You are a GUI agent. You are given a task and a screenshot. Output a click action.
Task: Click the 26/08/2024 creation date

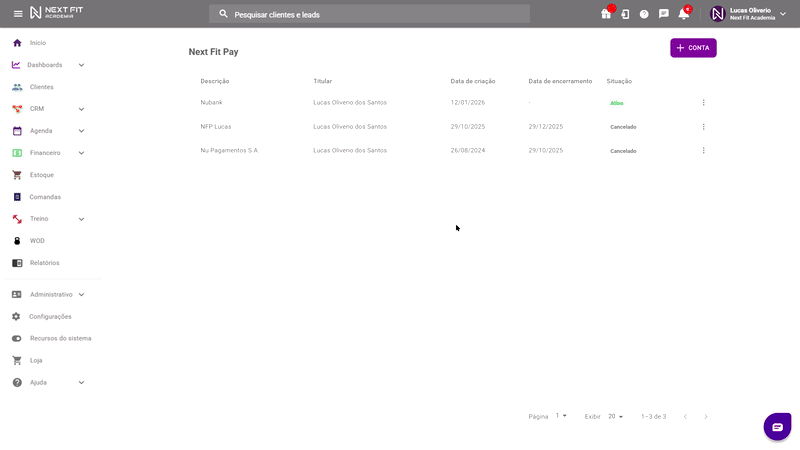467,151
